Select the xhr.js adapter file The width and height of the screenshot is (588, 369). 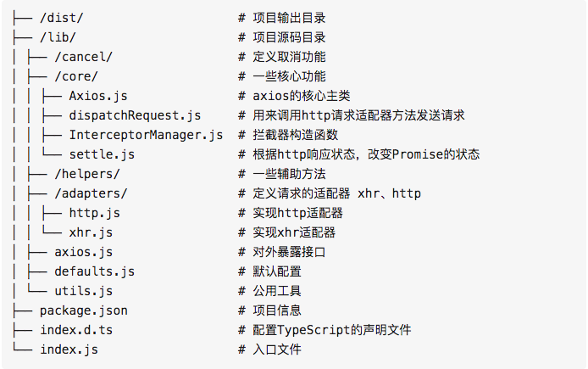point(91,232)
